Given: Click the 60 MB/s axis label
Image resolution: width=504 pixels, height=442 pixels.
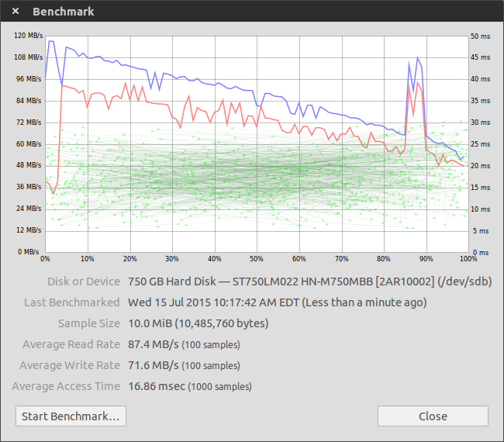Looking at the screenshot, I should coord(29,144).
